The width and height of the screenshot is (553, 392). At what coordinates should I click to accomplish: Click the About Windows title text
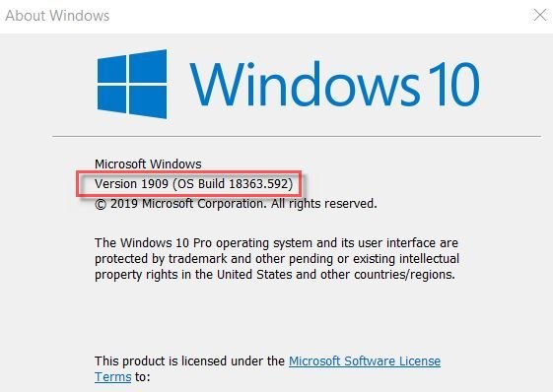click(57, 16)
